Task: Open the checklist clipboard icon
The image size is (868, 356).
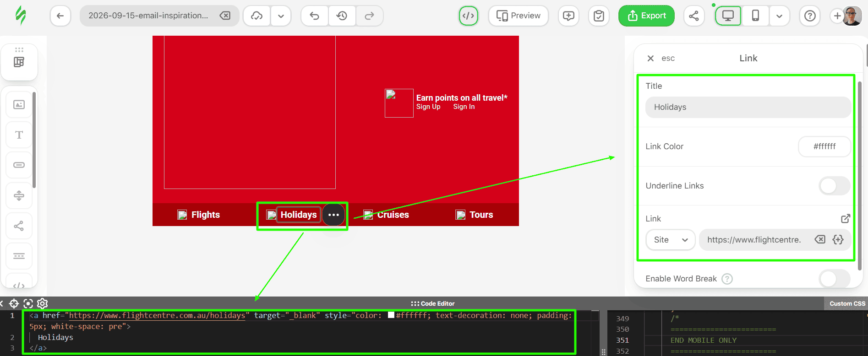Action: tap(599, 16)
